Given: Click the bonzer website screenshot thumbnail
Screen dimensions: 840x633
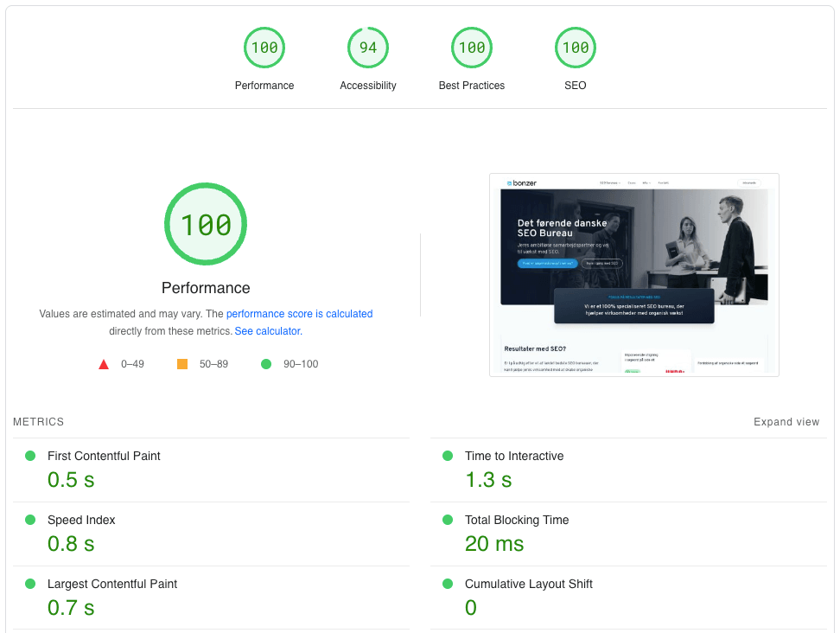Looking at the screenshot, I should [634, 275].
